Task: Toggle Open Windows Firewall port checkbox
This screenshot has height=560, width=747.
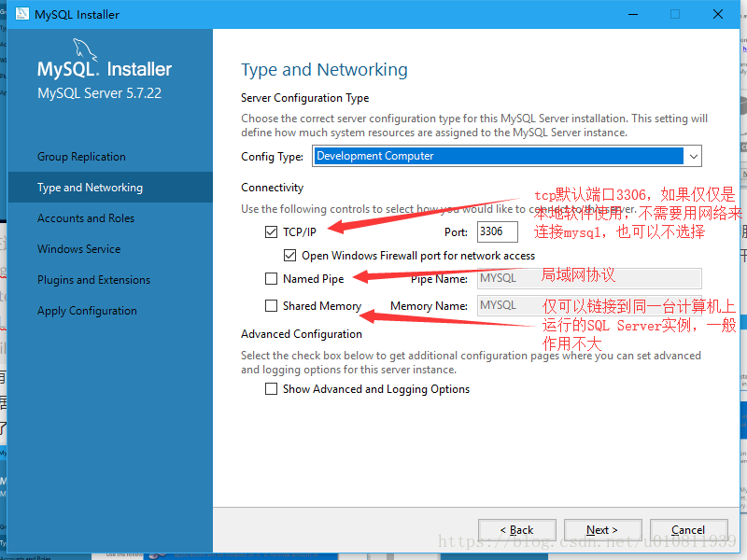Action: click(x=289, y=256)
